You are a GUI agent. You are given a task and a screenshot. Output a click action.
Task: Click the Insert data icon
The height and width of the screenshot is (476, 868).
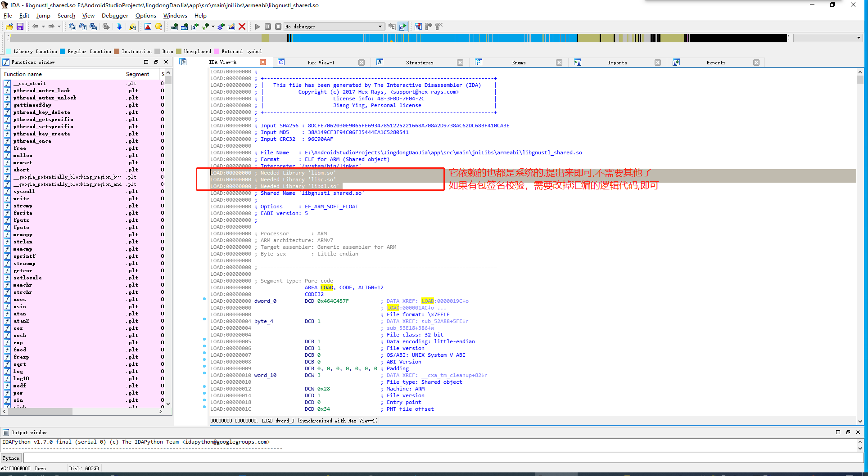(185, 27)
